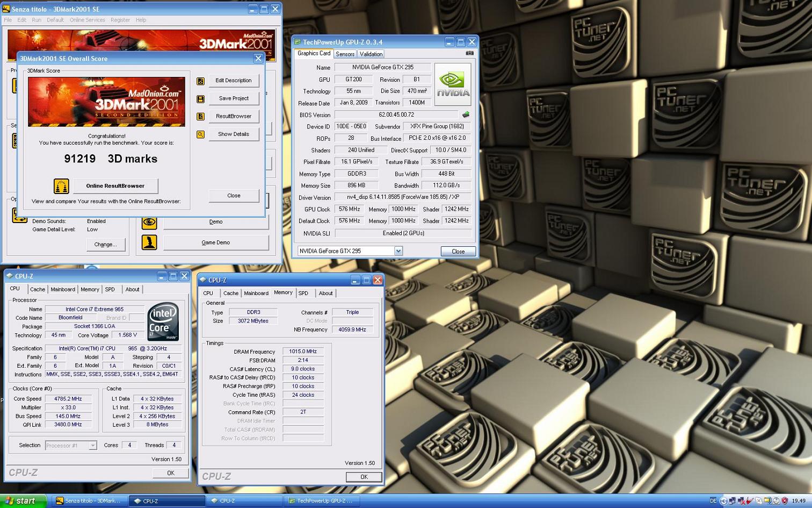Click the GPU-Z title bar application icon
The height and width of the screenshot is (508, 812).
pos(298,42)
